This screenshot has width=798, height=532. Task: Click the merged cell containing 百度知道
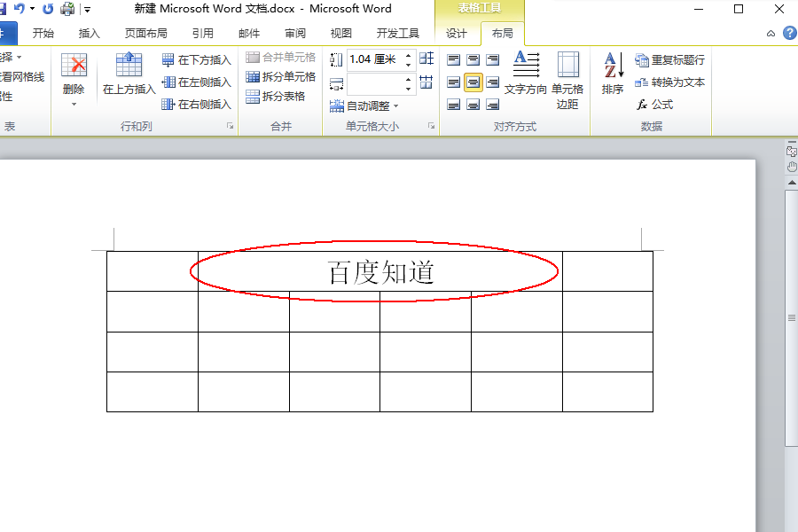(x=380, y=271)
